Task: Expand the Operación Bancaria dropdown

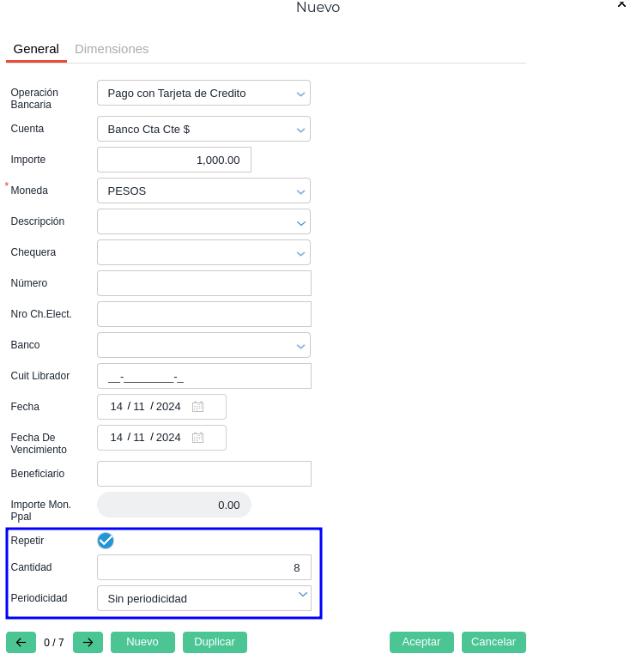Action: point(300,94)
